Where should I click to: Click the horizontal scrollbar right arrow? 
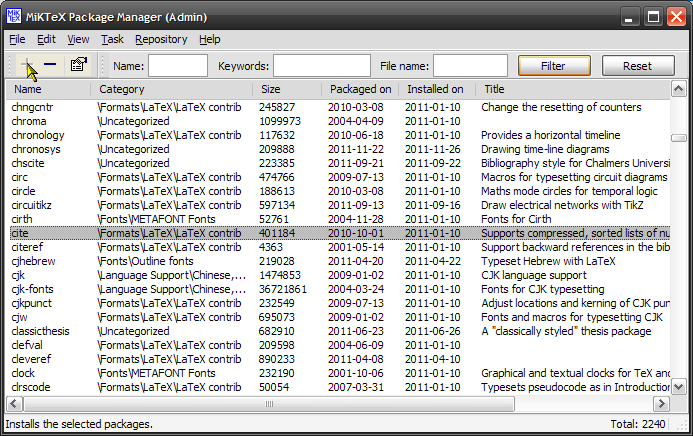point(661,404)
